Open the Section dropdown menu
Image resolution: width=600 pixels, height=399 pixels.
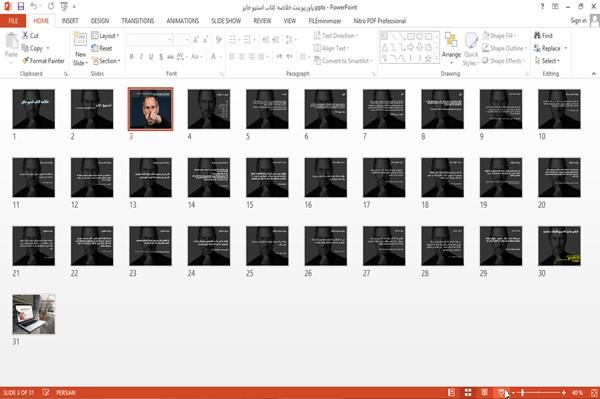click(x=106, y=61)
